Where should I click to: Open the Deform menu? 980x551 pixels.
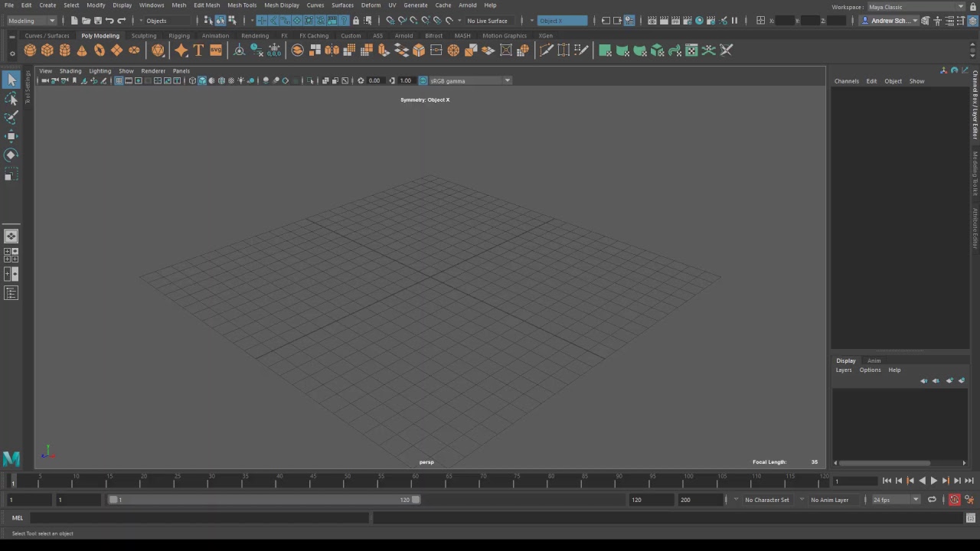[371, 5]
